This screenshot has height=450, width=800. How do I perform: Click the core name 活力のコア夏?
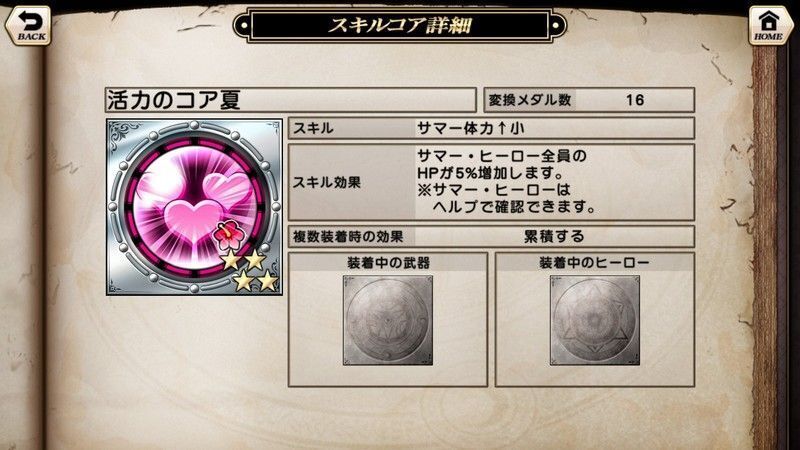173,100
